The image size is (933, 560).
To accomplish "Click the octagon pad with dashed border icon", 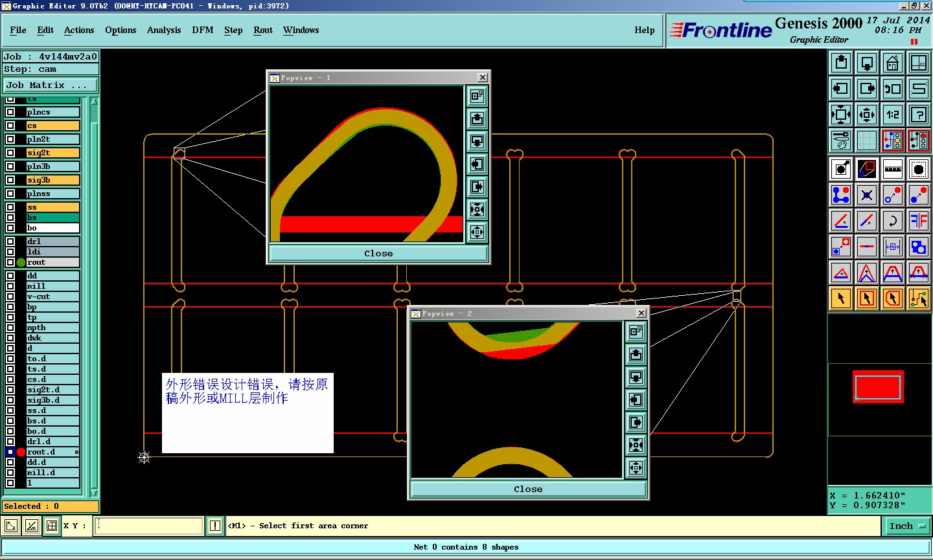I will (x=919, y=169).
